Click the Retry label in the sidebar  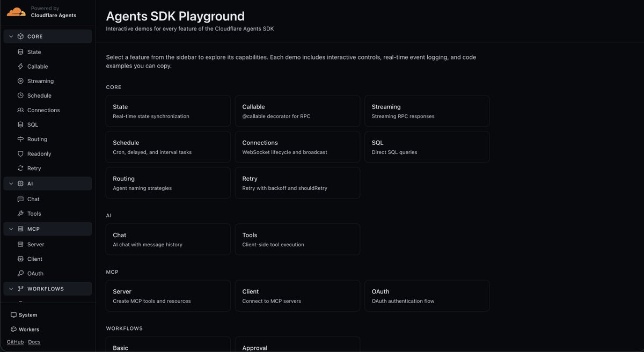(x=34, y=168)
